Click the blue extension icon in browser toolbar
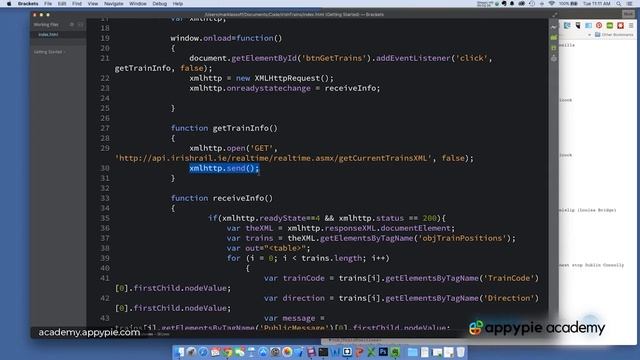The height and width of the screenshot is (360, 640). pyautogui.click(x=567, y=25)
